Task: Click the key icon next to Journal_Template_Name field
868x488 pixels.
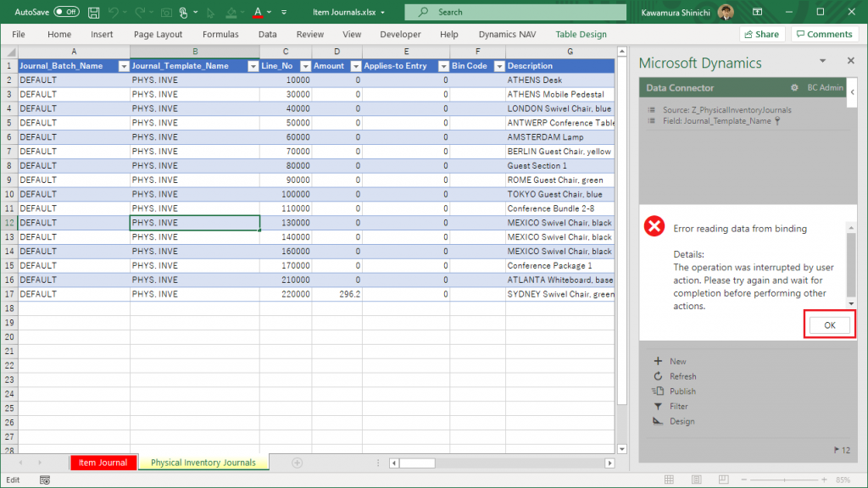Action: [x=778, y=120]
